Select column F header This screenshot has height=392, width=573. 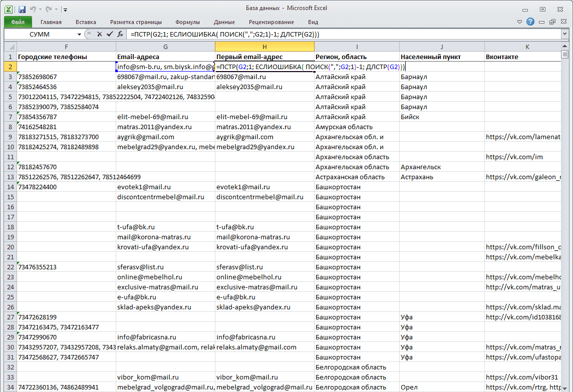click(66, 47)
